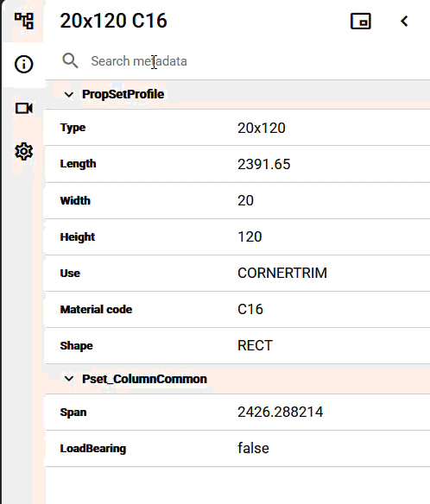
Task: Select the LoadBearing value false
Action: pyautogui.click(x=253, y=448)
